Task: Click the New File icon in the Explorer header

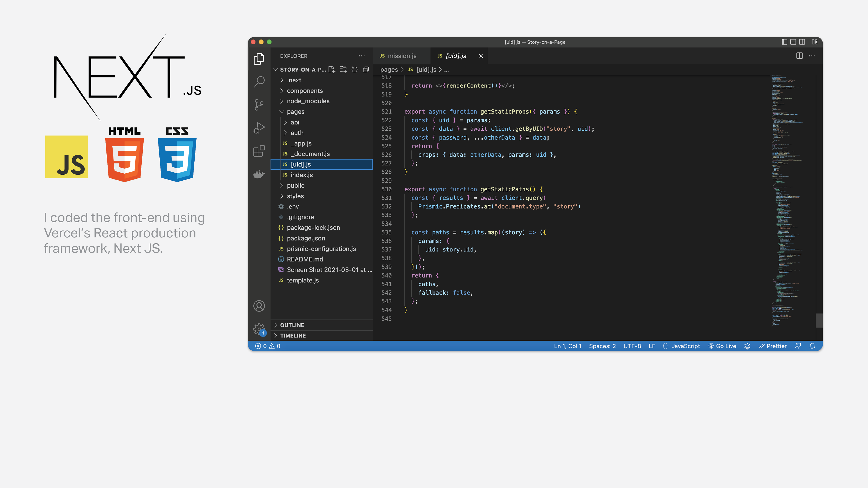Action: 332,69
